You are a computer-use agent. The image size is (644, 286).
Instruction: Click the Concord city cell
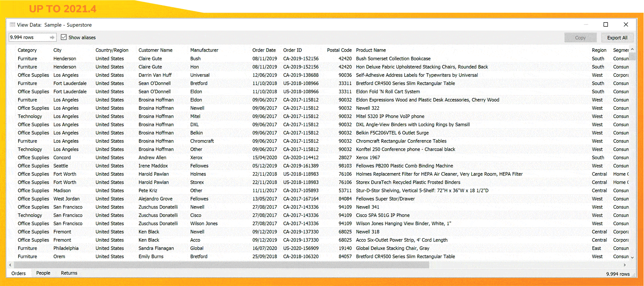click(x=62, y=158)
